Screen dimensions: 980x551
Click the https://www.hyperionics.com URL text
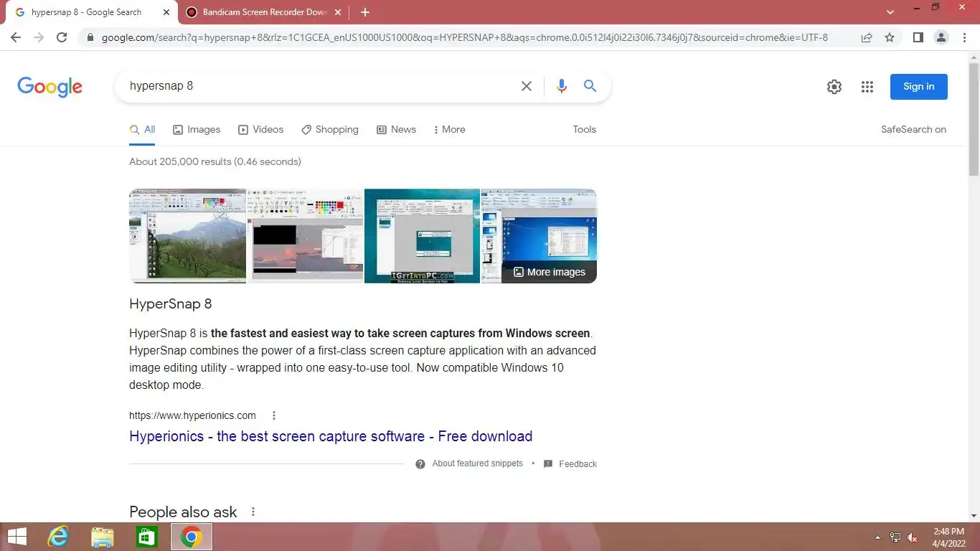click(x=192, y=415)
